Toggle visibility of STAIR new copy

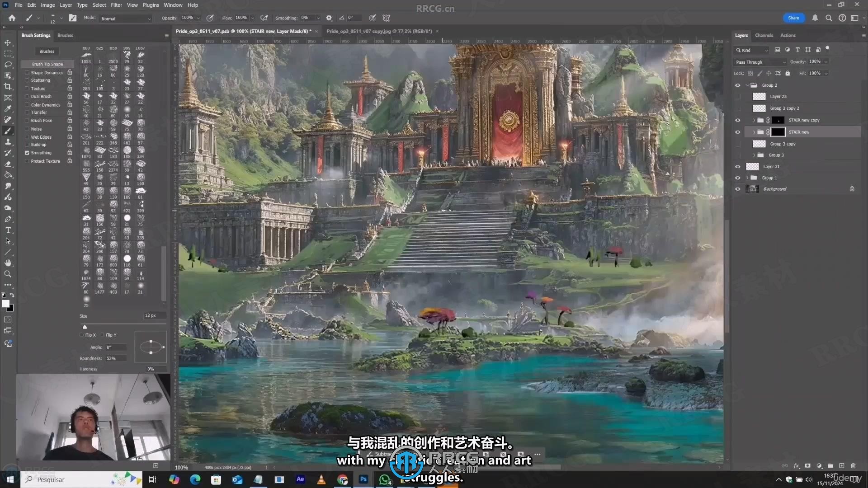738,120
